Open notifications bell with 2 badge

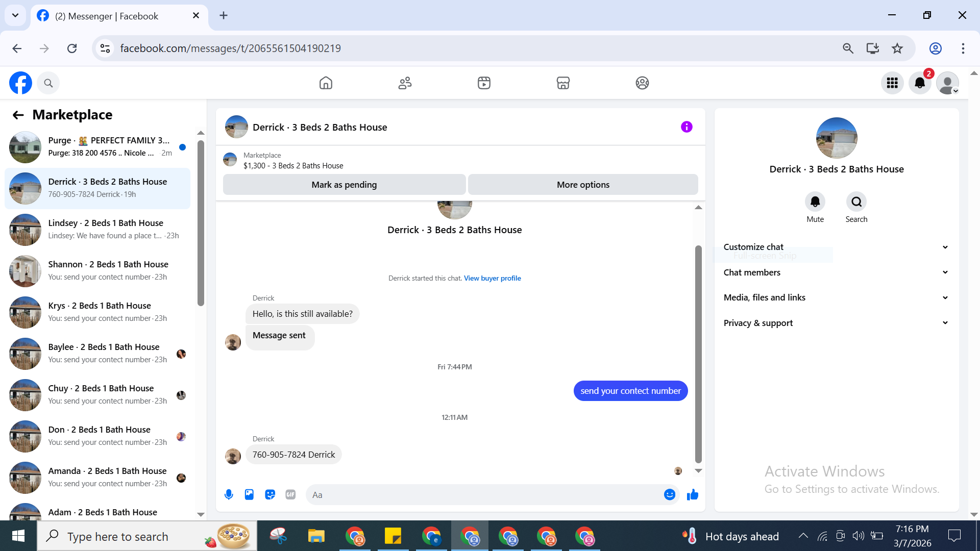(x=920, y=83)
